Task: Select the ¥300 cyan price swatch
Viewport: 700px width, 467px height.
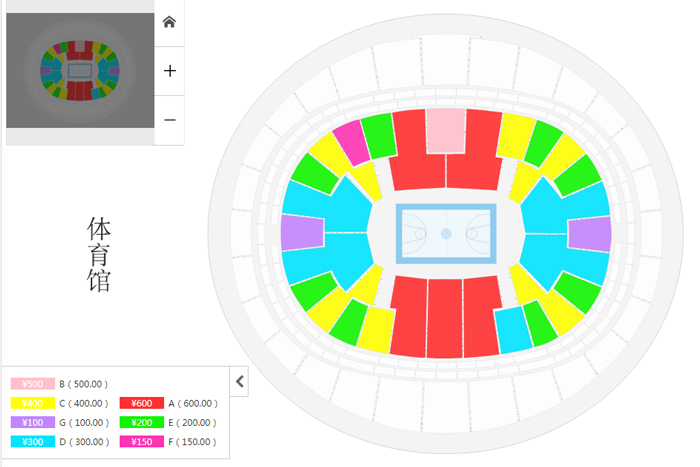Action: point(33,442)
